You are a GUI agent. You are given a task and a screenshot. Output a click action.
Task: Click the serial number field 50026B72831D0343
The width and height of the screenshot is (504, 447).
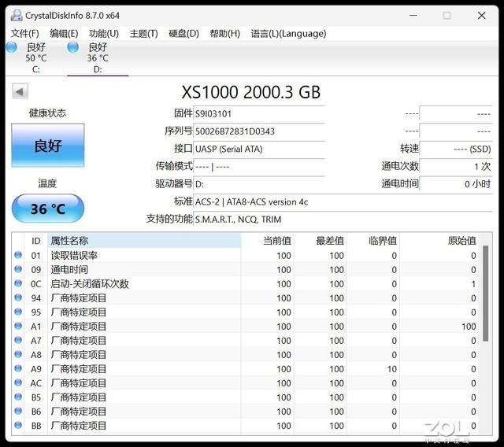tap(259, 131)
